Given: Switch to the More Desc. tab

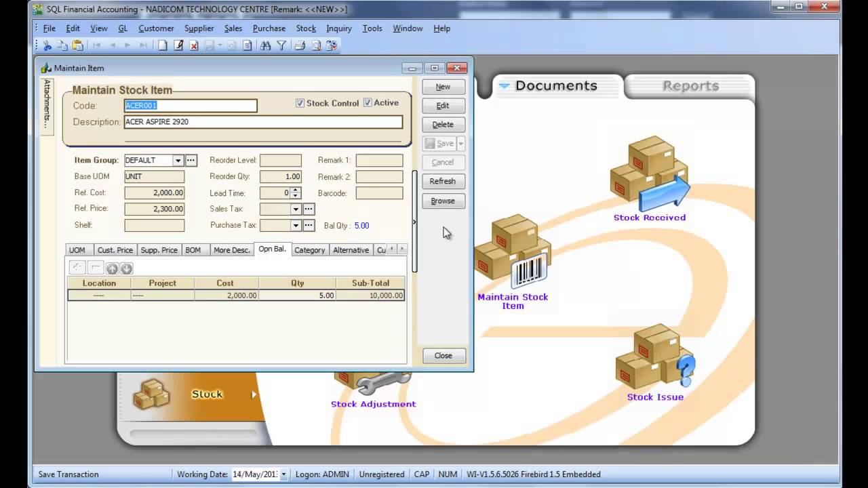Looking at the screenshot, I should (232, 250).
